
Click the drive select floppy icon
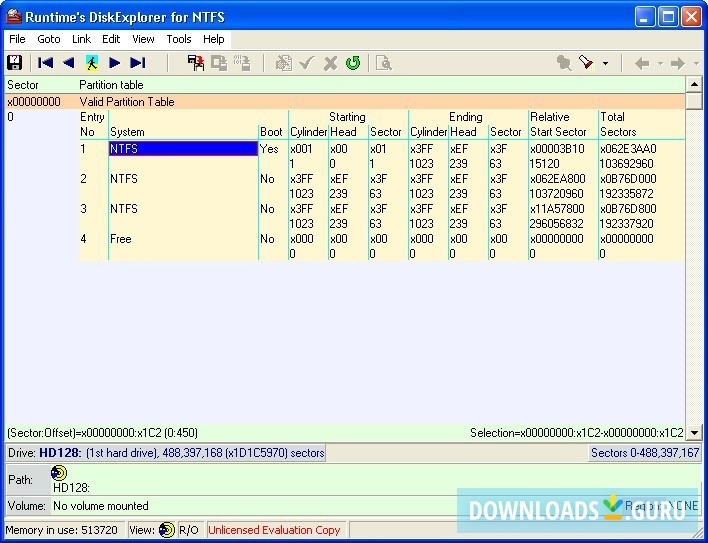14,63
